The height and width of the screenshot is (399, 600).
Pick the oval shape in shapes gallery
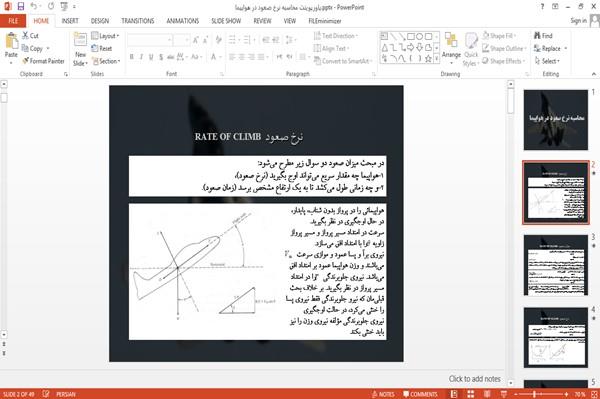coord(419,36)
